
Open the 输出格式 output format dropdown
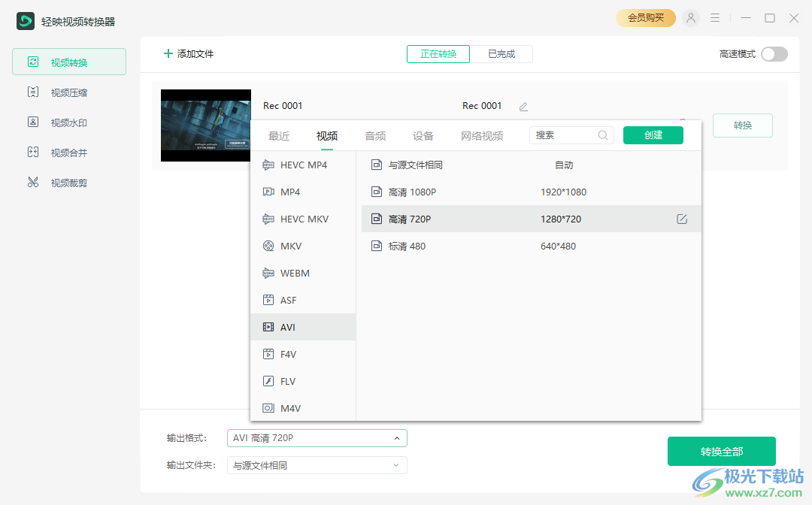coord(317,437)
